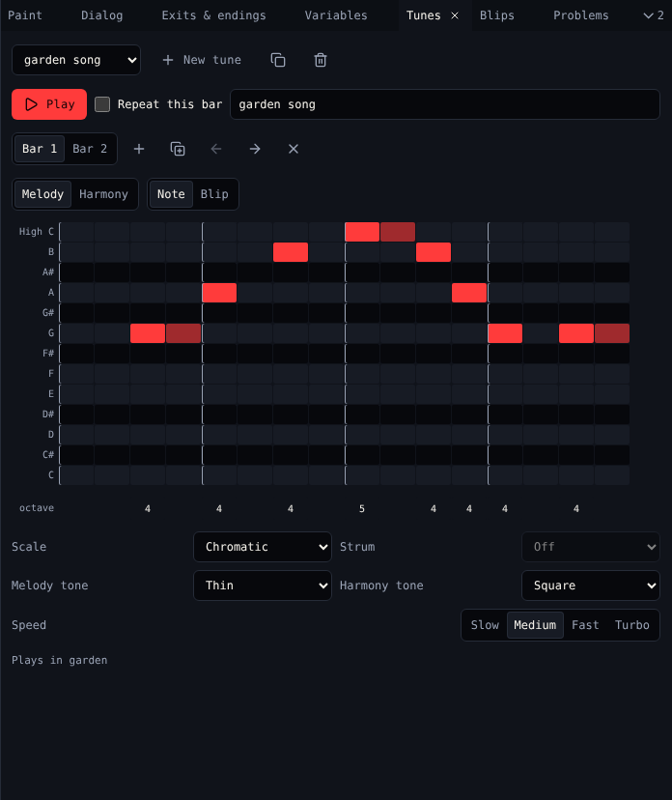The image size is (672, 800).
Task: Remove bar with the X icon
Action: tap(294, 149)
